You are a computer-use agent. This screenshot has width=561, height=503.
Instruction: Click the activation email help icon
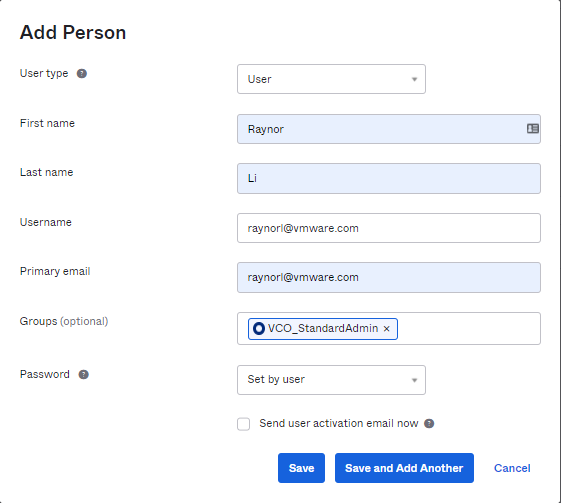[x=429, y=424]
